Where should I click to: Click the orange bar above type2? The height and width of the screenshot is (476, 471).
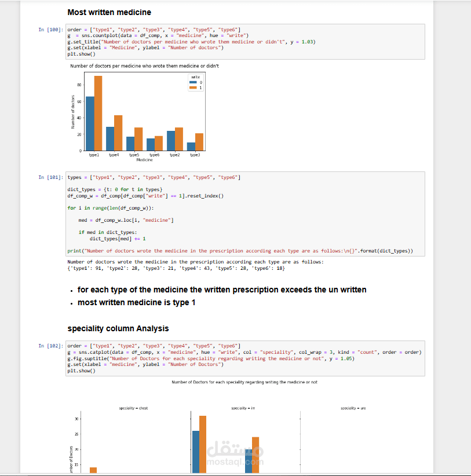(179, 139)
